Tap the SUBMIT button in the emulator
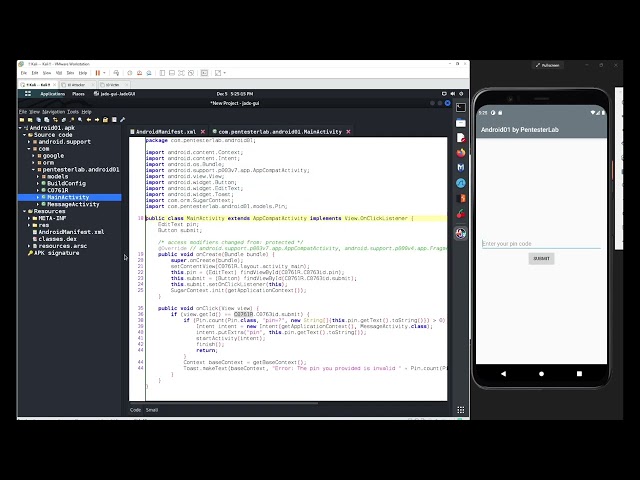The width and height of the screenshot is (640, 480). [x=541, y=258]
